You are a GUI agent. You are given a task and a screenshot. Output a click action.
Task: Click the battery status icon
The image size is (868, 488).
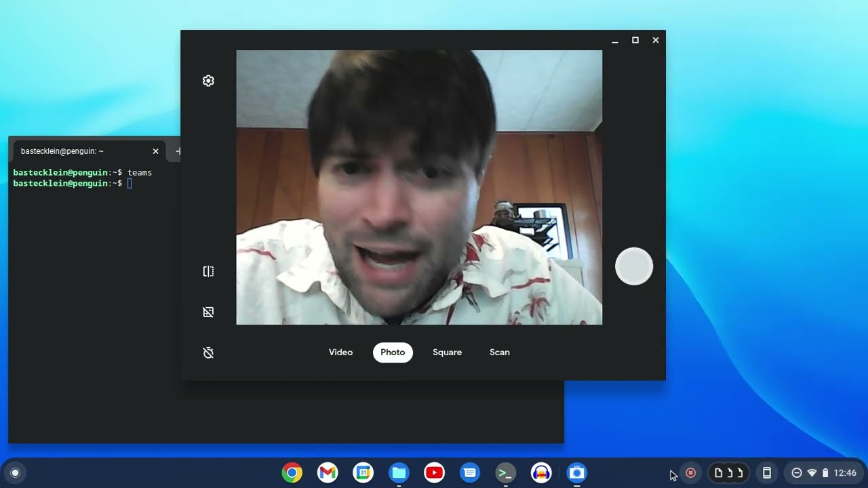825,473
